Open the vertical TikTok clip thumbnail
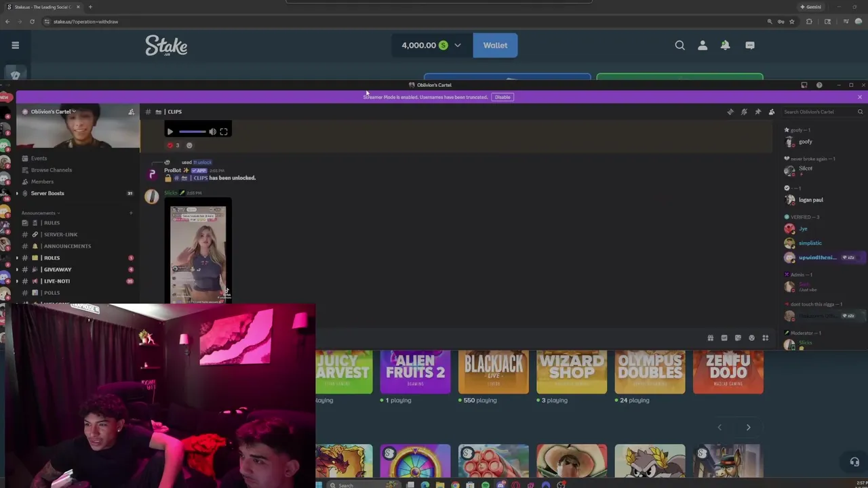The image size is (868, 488). 198,252
